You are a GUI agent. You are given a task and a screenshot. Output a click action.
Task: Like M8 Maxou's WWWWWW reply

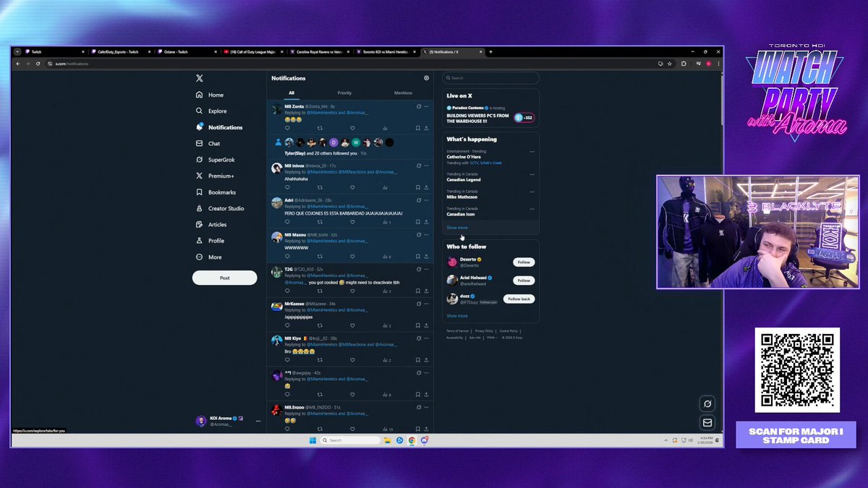point(352,257)
